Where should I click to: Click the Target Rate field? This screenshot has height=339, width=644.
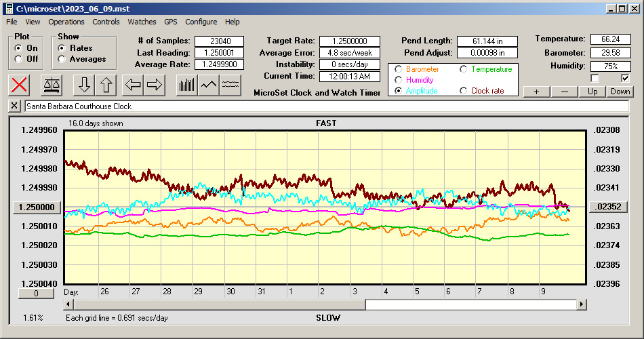pyautogui.click(x=350, y=41)
